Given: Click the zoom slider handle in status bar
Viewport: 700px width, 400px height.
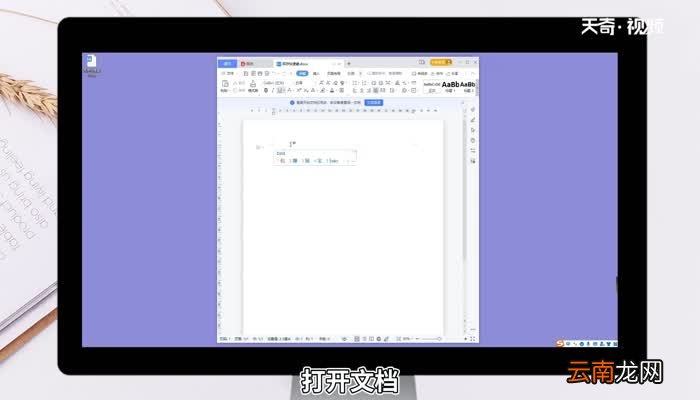Looking at the screenshot, I should tap(439, 339).
